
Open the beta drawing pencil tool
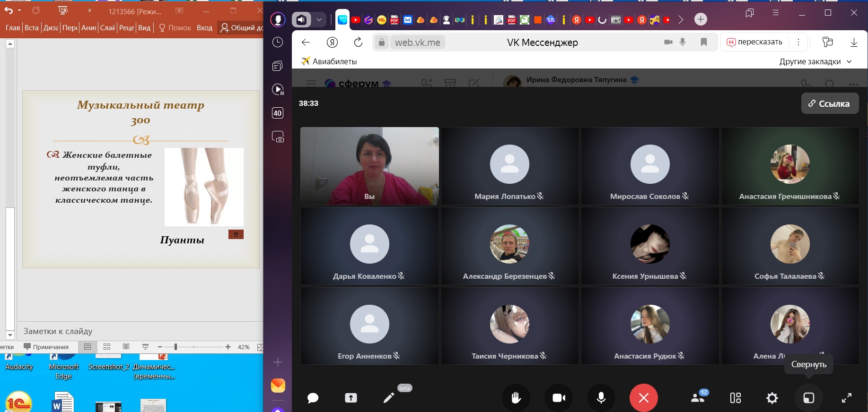tap(388, 398)
